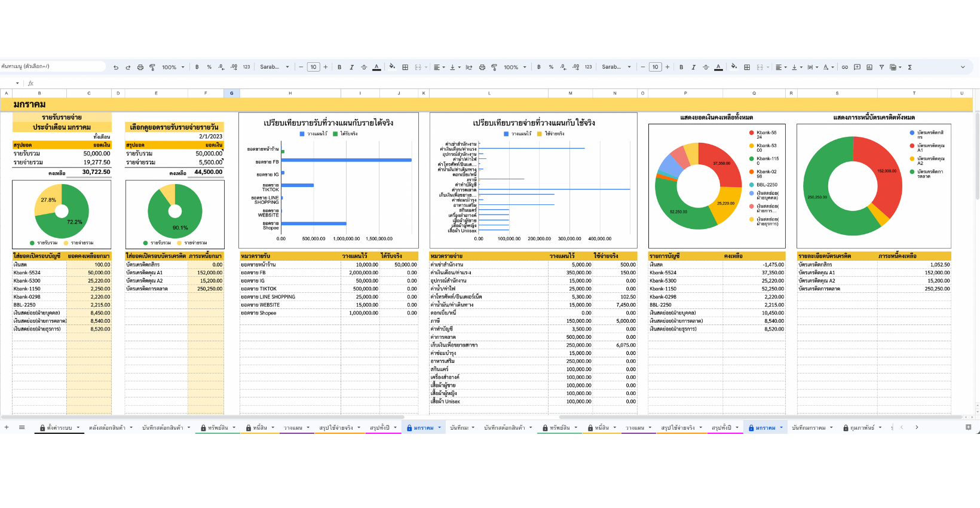
Task: Click the long ยอดขาย FB bar in chart
Action: [x=347, y=160]
